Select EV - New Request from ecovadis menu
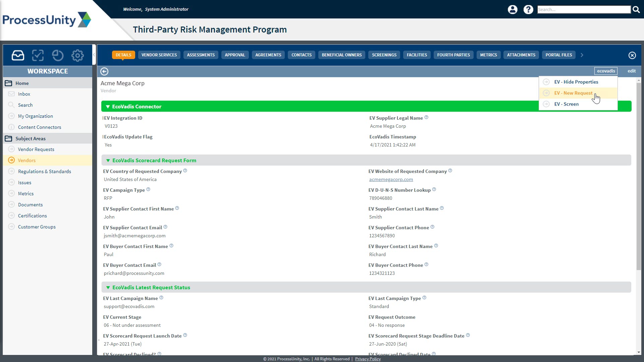644x362 pixels. click(x=573, y=93)
